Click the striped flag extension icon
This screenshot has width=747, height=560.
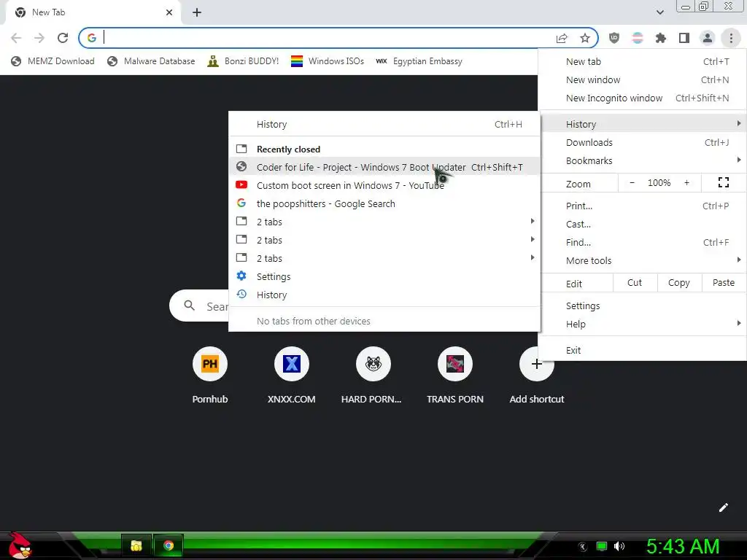pyautogui.click(x=638, y=38)
